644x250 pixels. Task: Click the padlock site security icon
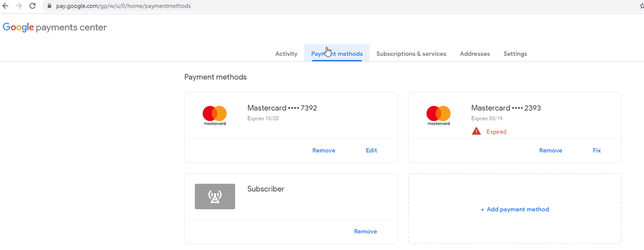pos(49,6)
